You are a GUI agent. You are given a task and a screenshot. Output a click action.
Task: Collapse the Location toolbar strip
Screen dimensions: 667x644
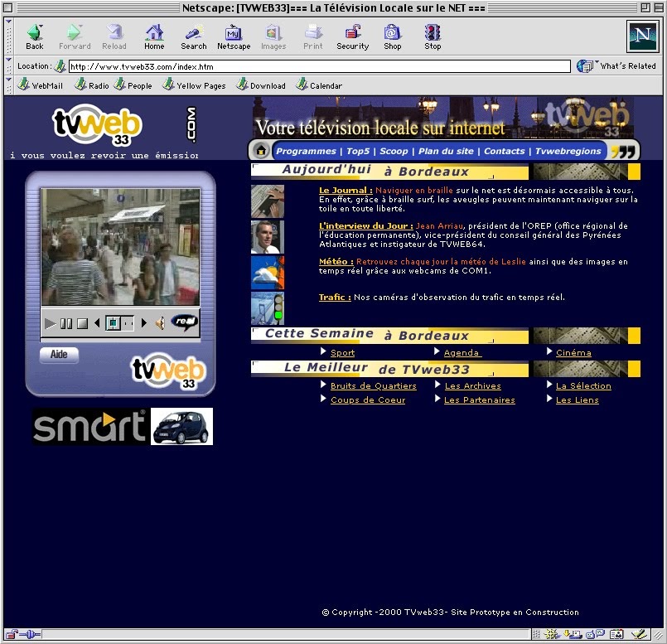[x=8, y=65]
